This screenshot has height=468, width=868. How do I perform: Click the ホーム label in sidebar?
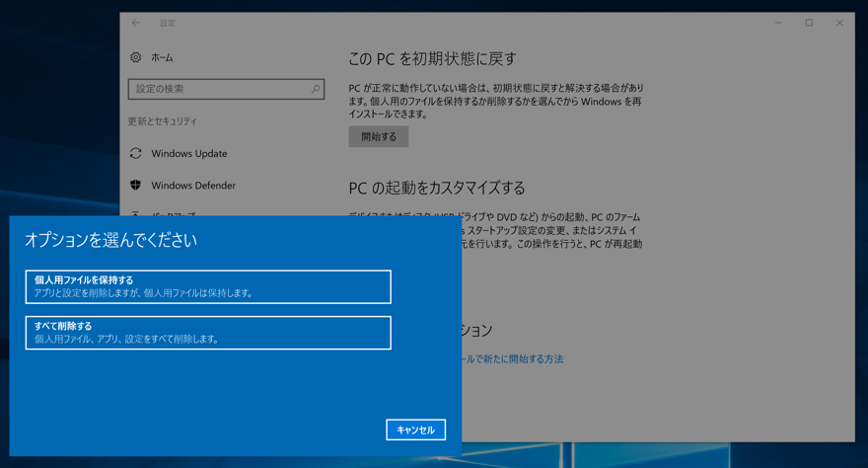tap(162, 57)
